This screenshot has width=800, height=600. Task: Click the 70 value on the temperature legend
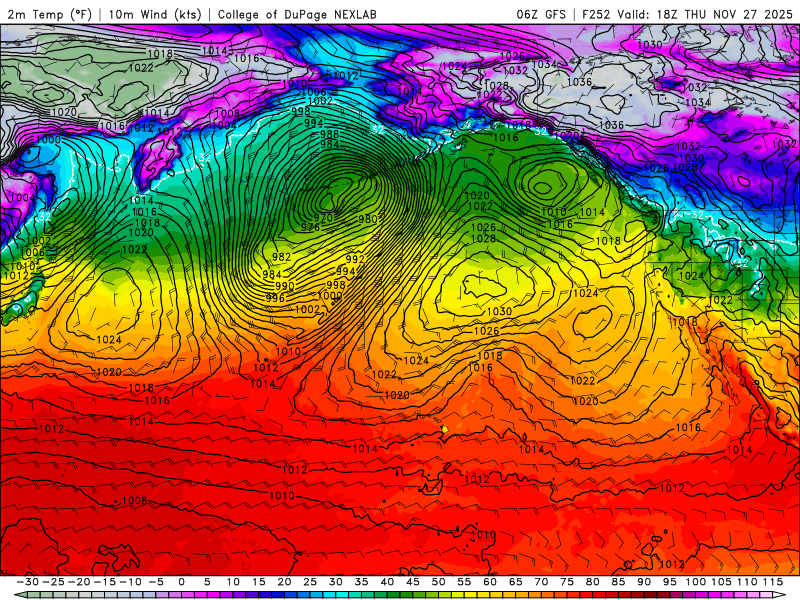point(541,582)
